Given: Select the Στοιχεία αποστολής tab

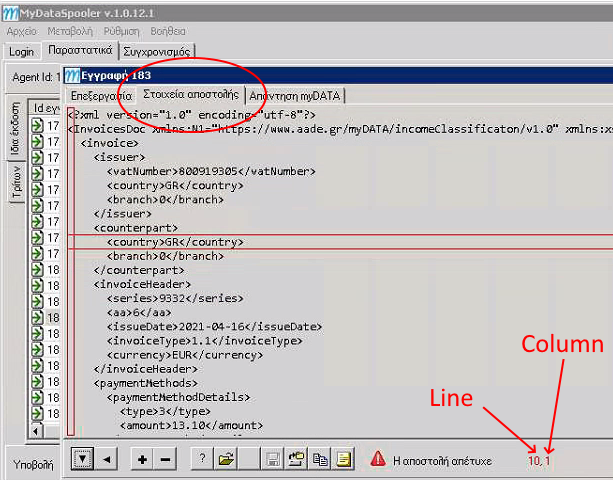Looking at the screenshot, I should point(191,95).
